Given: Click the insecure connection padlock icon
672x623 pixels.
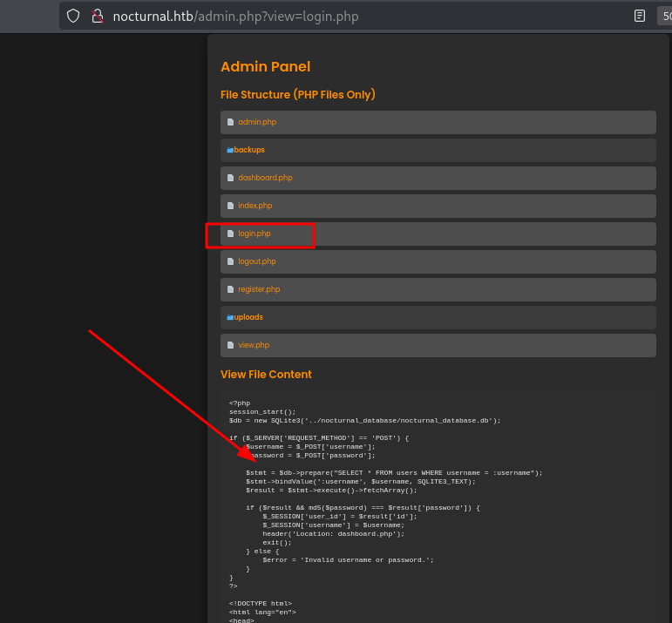Looking at the screenshot, I should (97, 16).
